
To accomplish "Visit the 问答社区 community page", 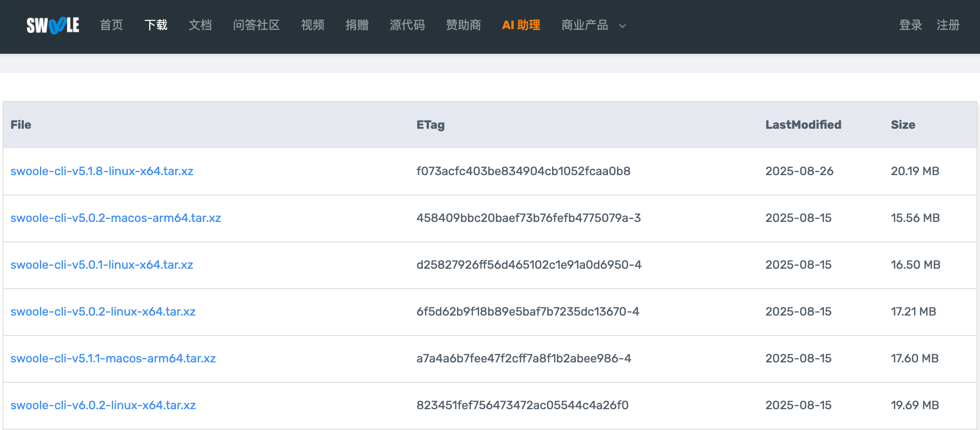I will pos(256,25).
